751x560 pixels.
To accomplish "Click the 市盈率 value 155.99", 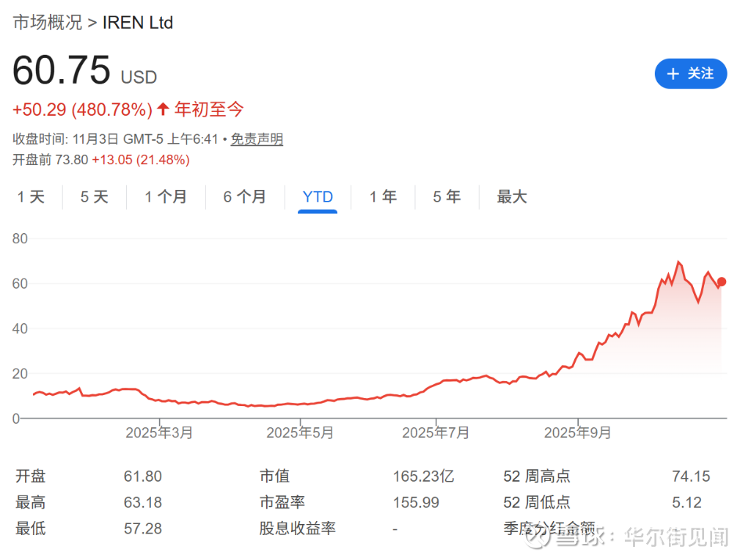I will (416, 503).
